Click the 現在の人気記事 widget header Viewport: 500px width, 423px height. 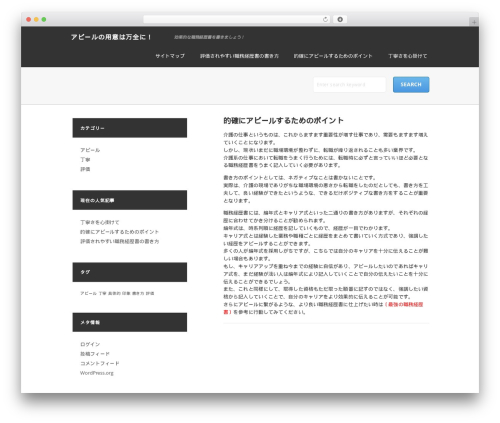click(130, 200)
